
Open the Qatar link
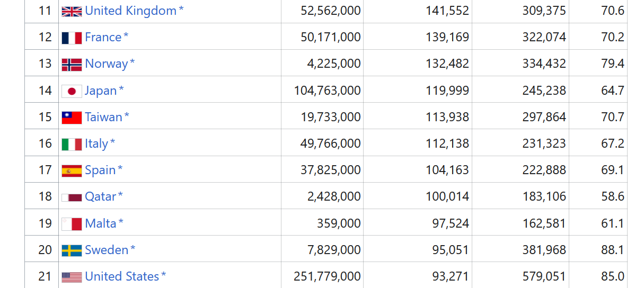[101, 196]
